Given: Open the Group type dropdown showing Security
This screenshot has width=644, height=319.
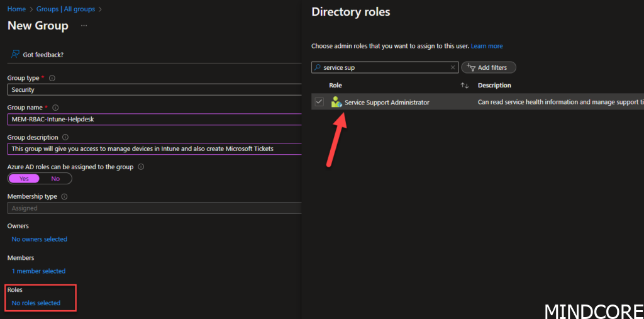Looking at the screenshot, I should (x=155, y=89).
